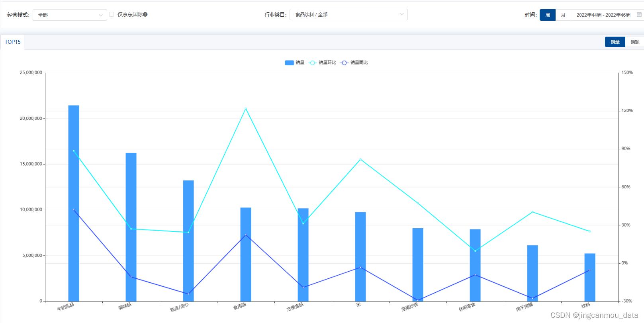The width and height of the screenshot is (644, 323).
Task: Click the 调味品 sales bar
Action: coord(131,227)
